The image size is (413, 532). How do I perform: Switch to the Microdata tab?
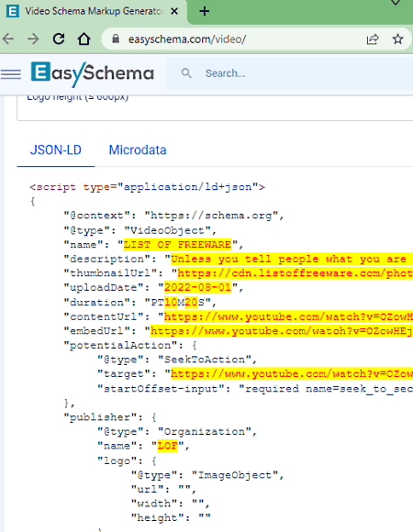coord(138,150)
